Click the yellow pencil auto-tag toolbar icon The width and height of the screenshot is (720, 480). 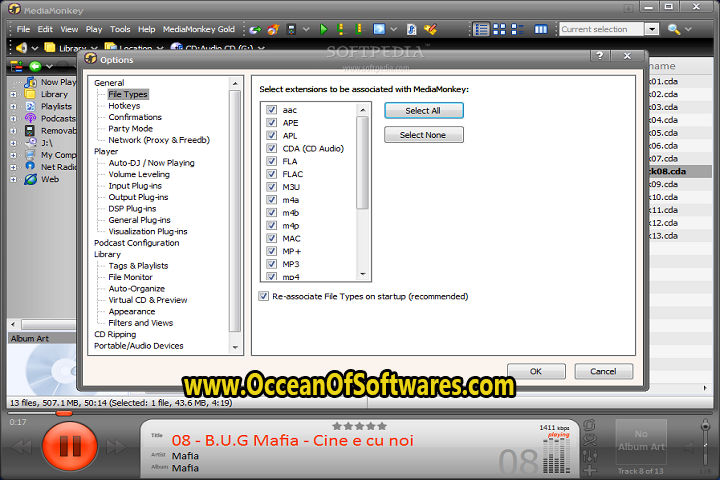point(430,29)
